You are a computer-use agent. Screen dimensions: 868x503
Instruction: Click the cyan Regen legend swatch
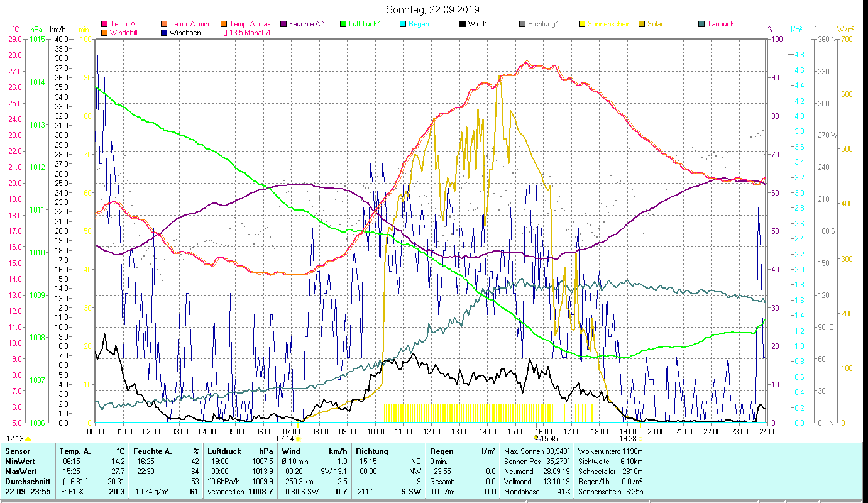coord(402,24)
